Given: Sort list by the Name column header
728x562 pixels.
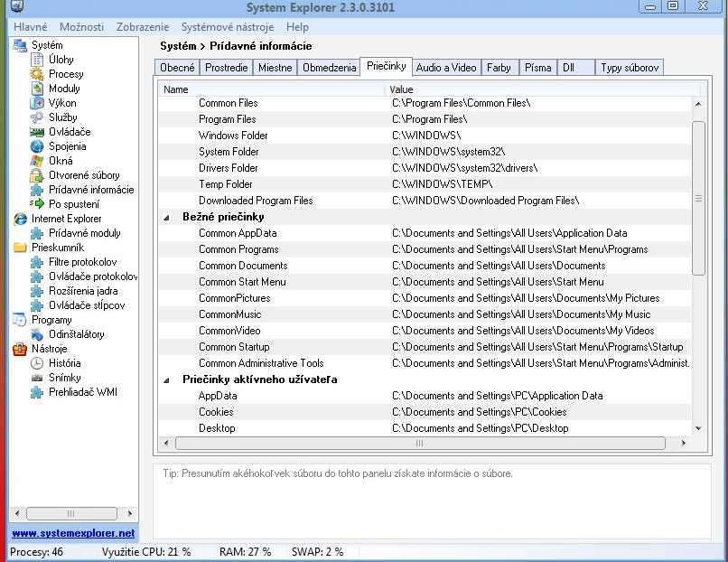Looking at the screenshot, I should tap(271, 89).
